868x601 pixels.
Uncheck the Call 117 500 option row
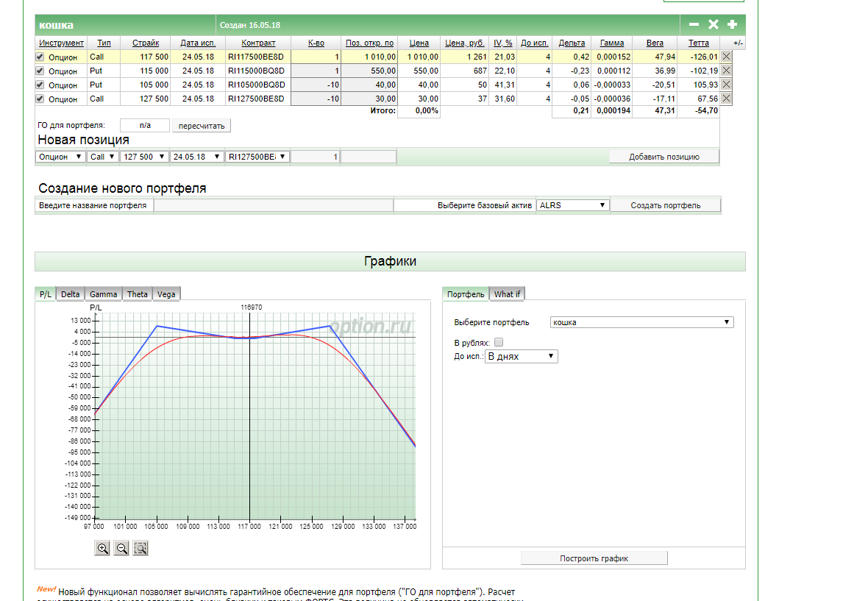(x=40, y=57)
